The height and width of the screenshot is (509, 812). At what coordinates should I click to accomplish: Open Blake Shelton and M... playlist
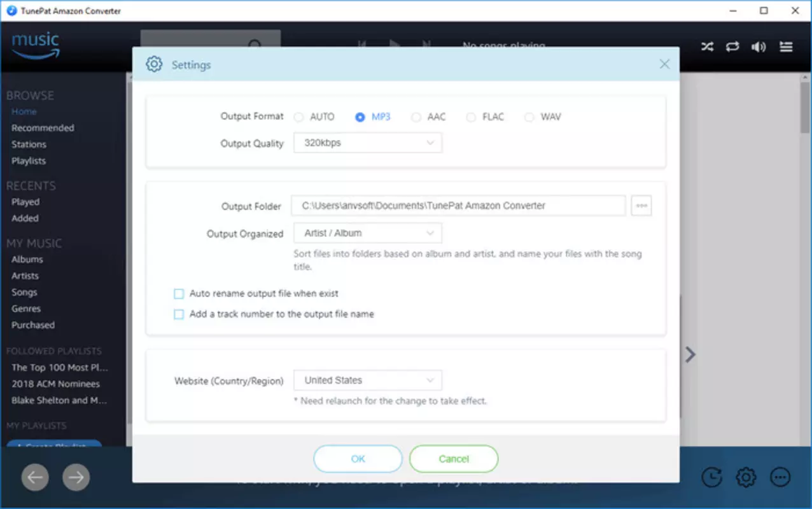[59, 401]
